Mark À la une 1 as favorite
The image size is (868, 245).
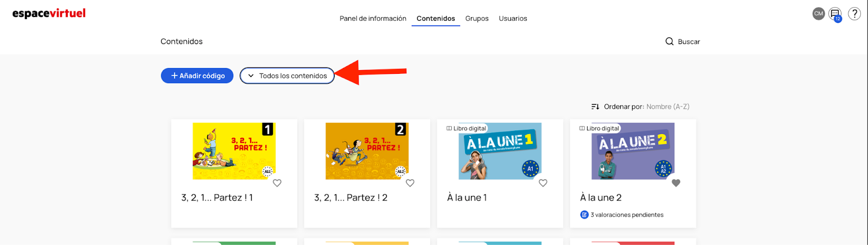pos(543,183)
